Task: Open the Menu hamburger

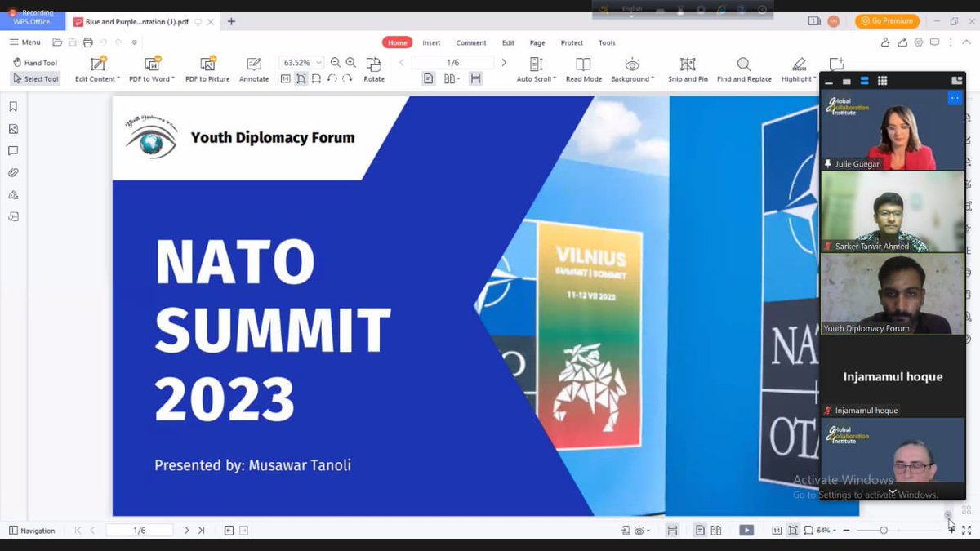Action: [x=24, y=42]
